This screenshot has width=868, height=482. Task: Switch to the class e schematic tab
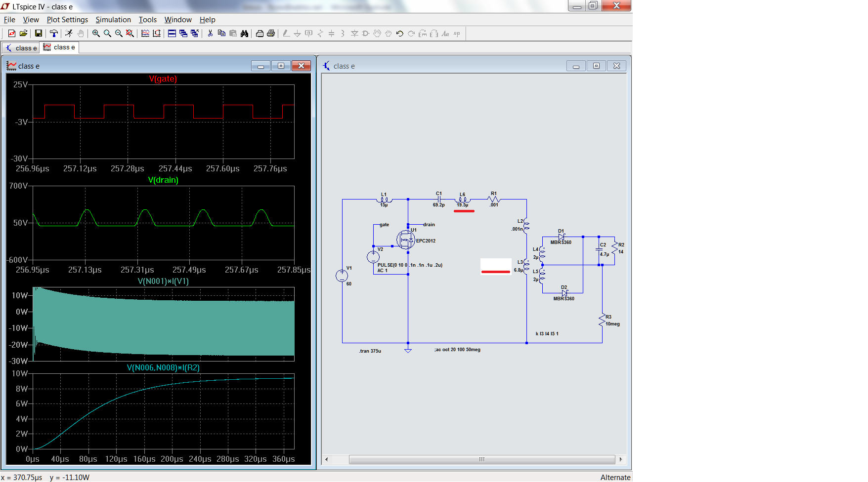[21, 48]
